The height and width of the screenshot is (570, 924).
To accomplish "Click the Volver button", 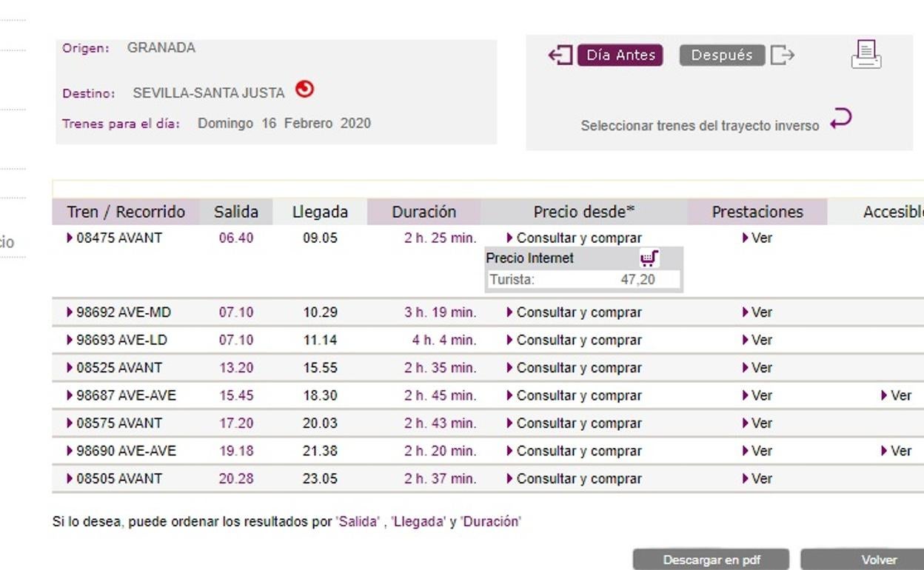I will click(x=878, y=560).
